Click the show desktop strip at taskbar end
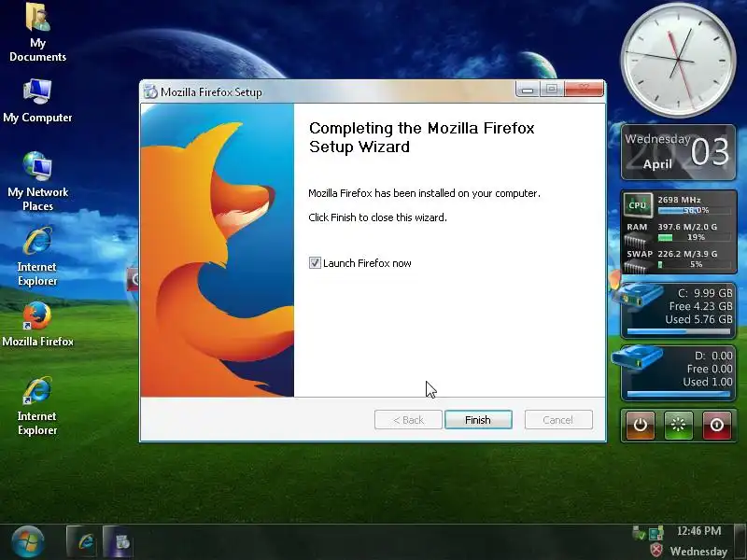Viewport: 747px width, 560px height. tap(740, 541)
